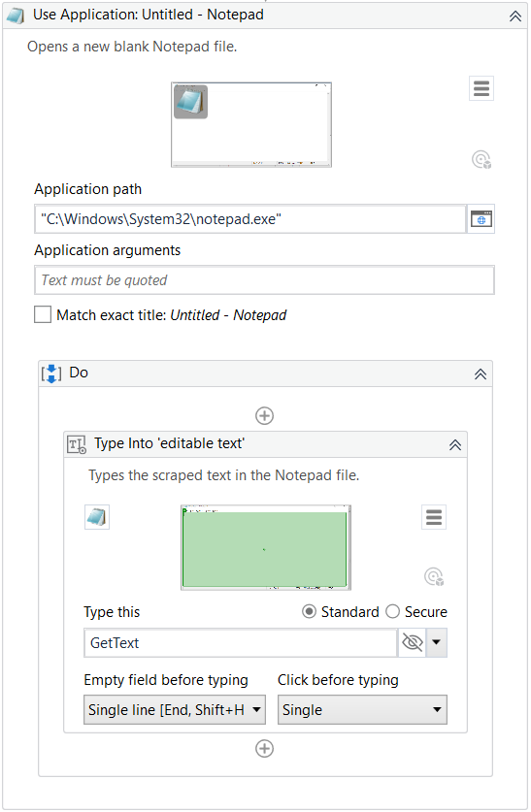Click into the Application arguments field

click(264, 280)
